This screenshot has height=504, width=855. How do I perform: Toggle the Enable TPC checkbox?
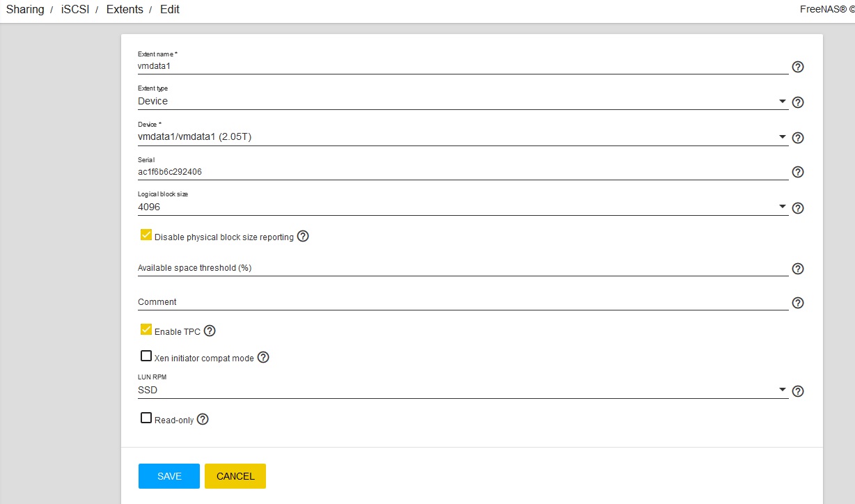click(146, 330)
